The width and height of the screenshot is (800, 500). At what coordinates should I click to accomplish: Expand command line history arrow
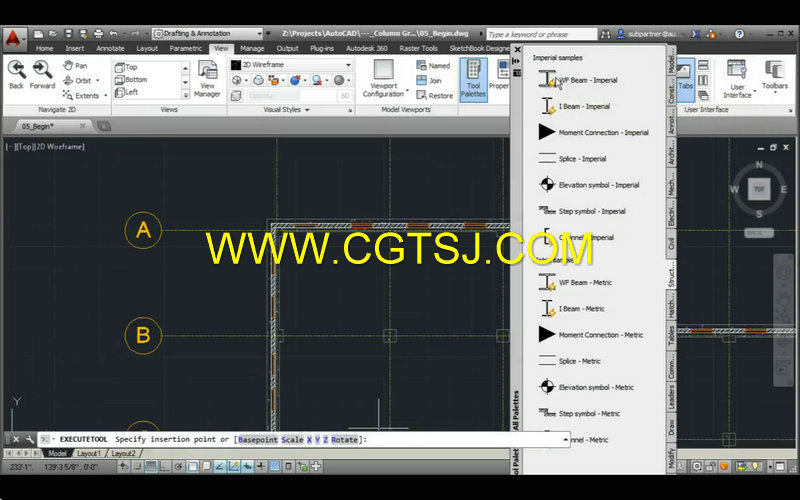click(x=565, y=439)
